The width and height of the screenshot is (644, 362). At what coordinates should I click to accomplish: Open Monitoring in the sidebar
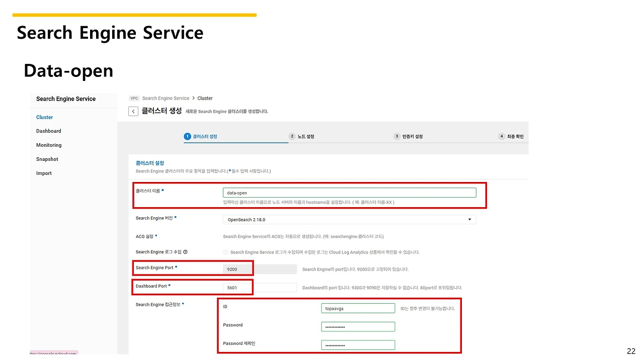coord(49,145)
